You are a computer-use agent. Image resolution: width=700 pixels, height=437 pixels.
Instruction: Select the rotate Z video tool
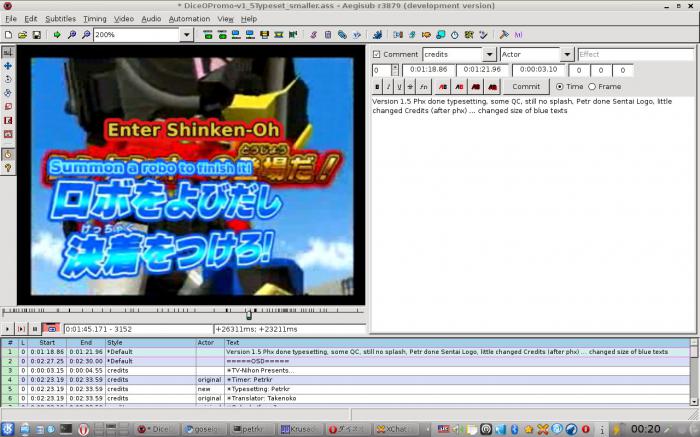tap(8, 79)
